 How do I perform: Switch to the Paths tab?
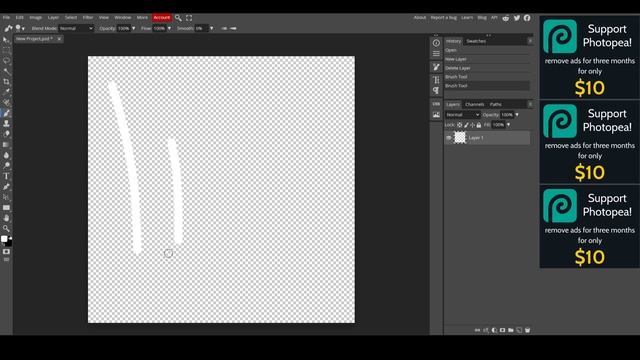tap(496, 104)
